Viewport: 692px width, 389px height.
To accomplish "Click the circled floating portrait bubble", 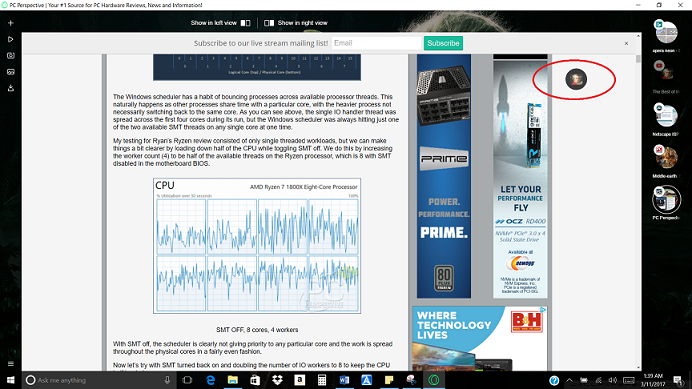I will point(576,79).
